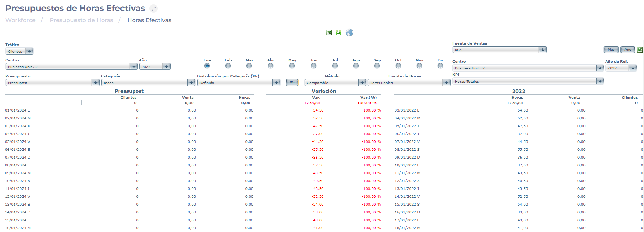Click the Excel export icon in top toolbar
The width and height of the screenshot is (644, 232).
click(x=329, y=32)
